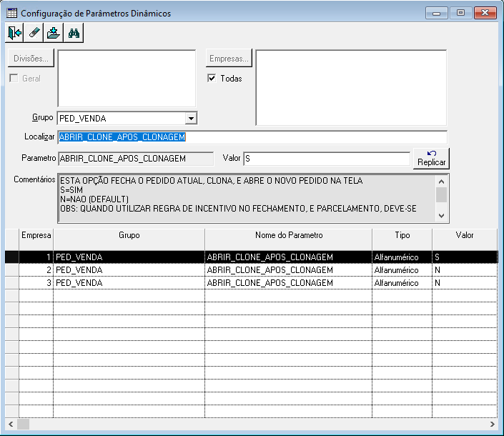This screenshot has height=436, width=504.
Task: Click the Localizar input field
Action: [x=252, y=137]
